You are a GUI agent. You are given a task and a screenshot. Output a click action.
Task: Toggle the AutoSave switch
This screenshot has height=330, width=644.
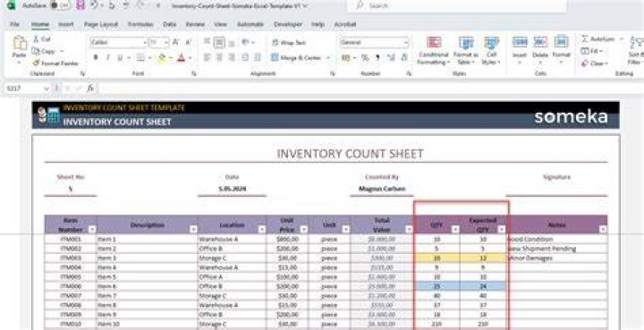59,5
